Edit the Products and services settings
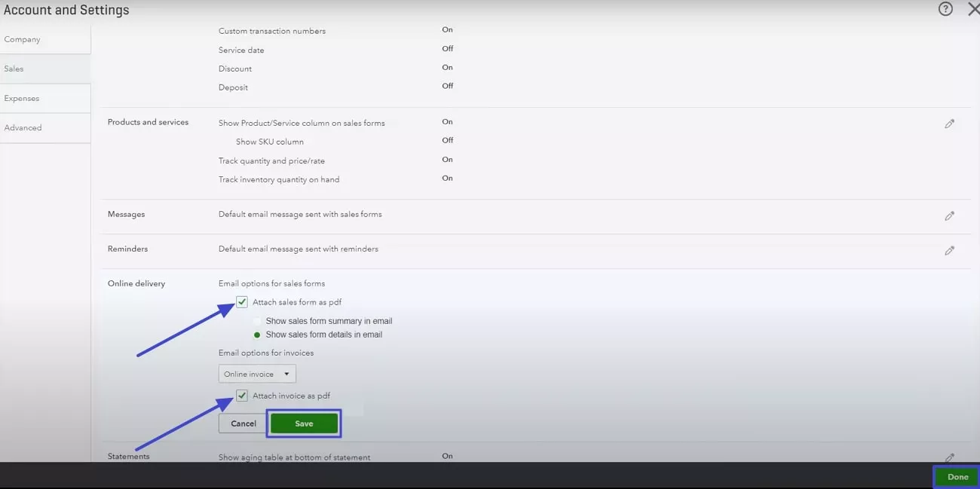The width and height of the screenshot is (980, 489). pyautogui.click(x=949, y=124)
